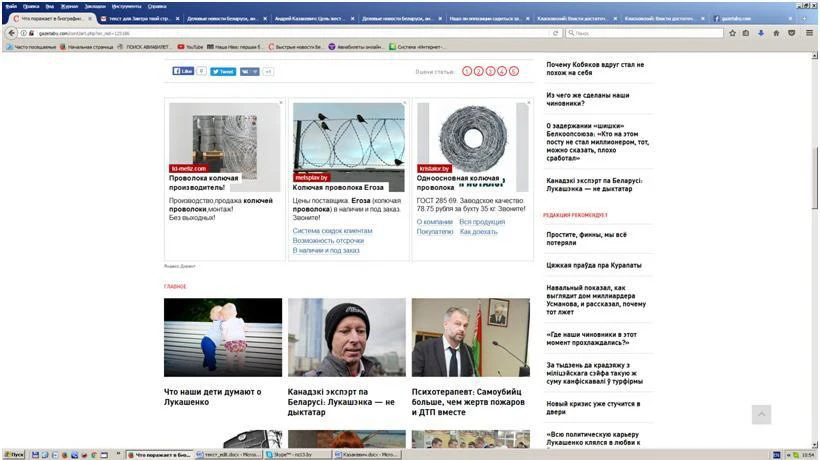Close the ad with ksi-metiz.com image
This screenshot has height=460, width=820.
[281, 102]
